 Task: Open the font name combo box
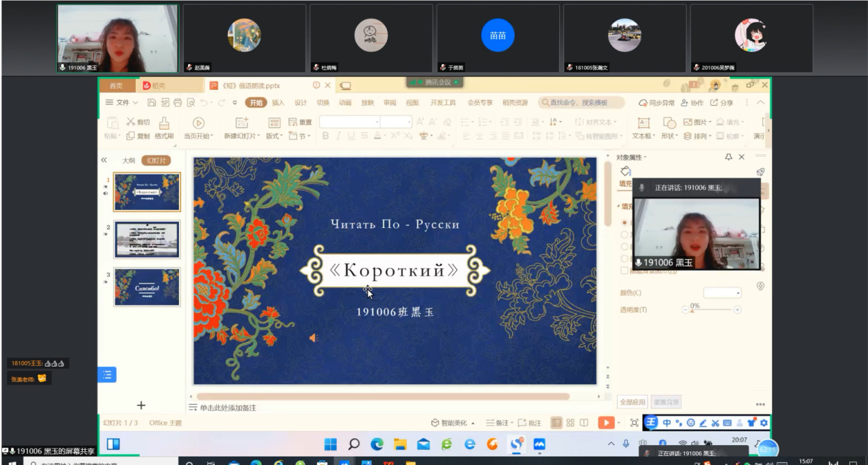point(349,122)
